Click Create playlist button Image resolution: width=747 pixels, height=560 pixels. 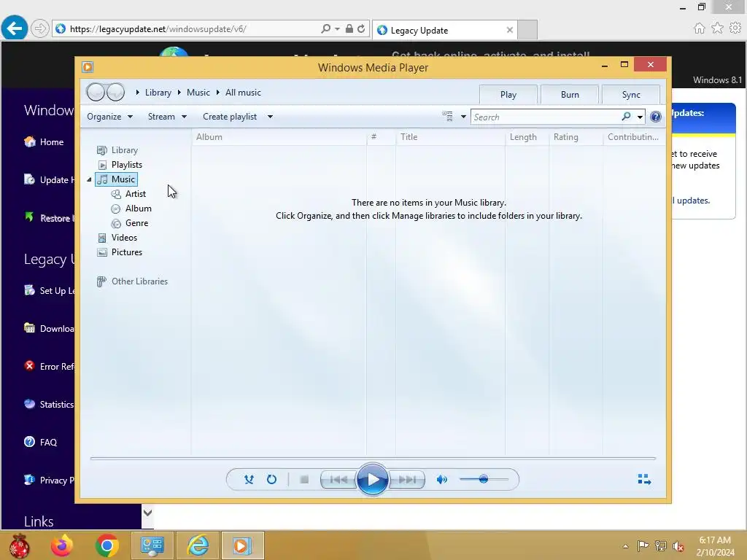230,117
